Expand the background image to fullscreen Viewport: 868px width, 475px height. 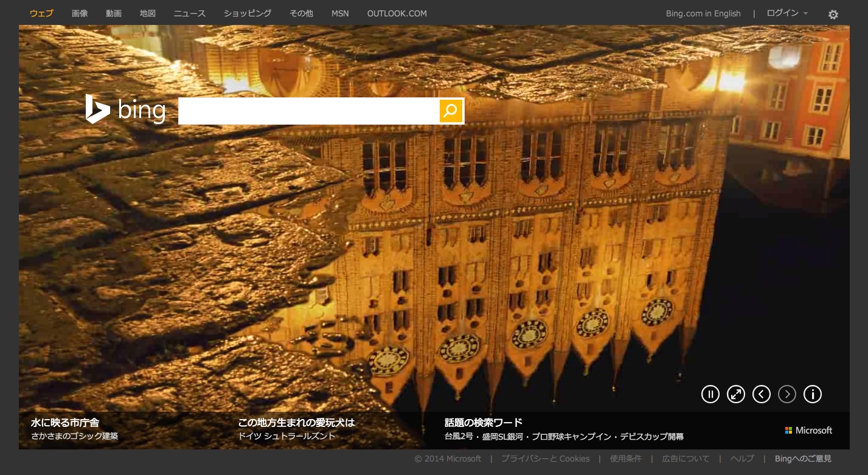736,394
